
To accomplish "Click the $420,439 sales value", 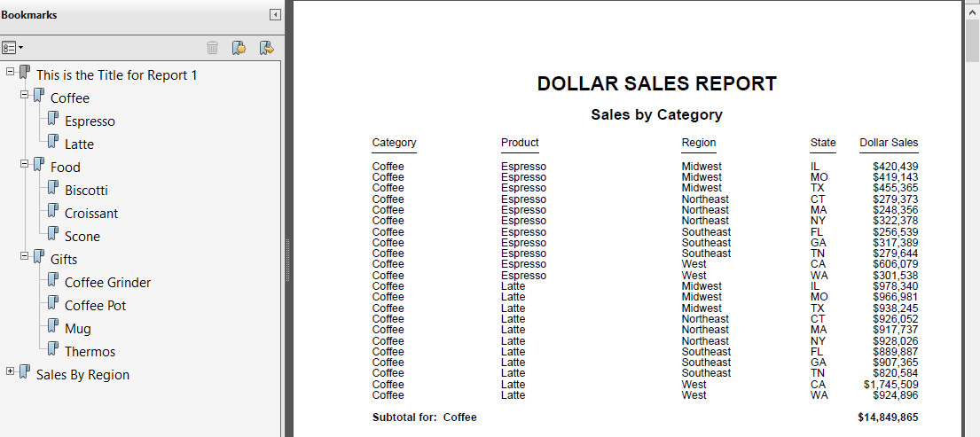I will (896, 167).
